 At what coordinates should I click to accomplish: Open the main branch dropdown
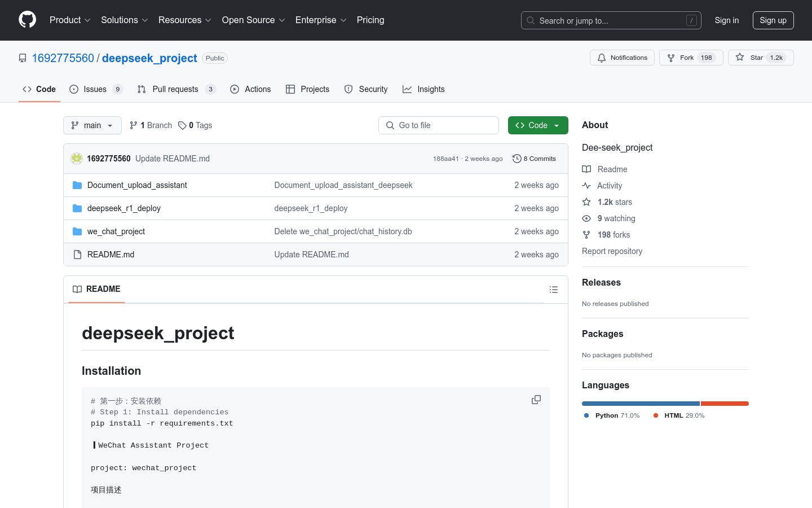[92, 125]
